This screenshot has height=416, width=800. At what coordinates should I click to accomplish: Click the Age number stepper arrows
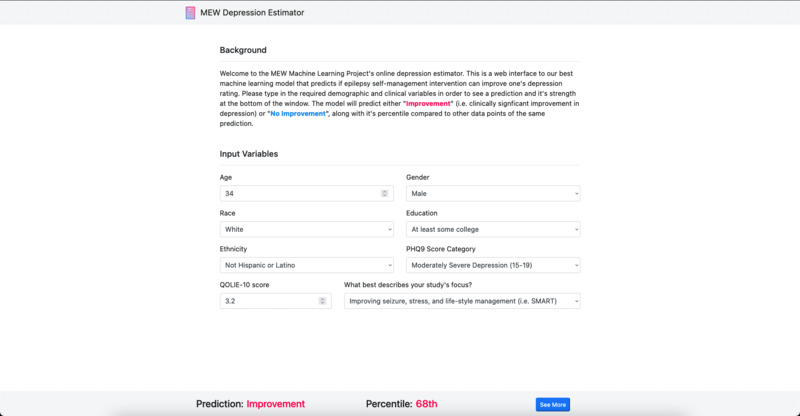[385, 193]
